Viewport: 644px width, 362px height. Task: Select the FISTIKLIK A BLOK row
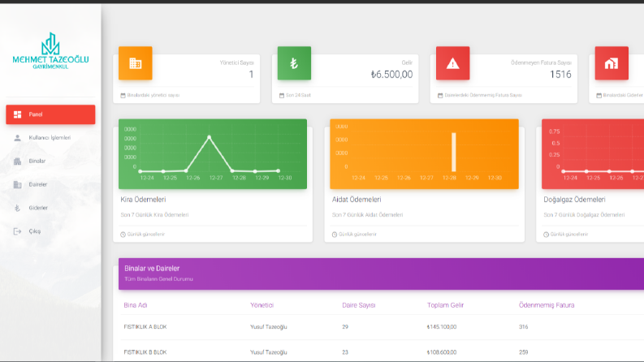[x=382, y=327]
